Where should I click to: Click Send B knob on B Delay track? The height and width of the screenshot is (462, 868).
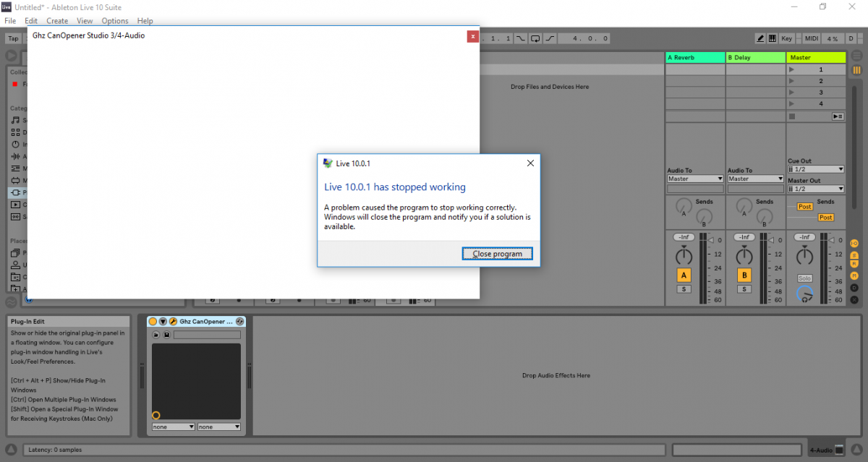(765, 217)
